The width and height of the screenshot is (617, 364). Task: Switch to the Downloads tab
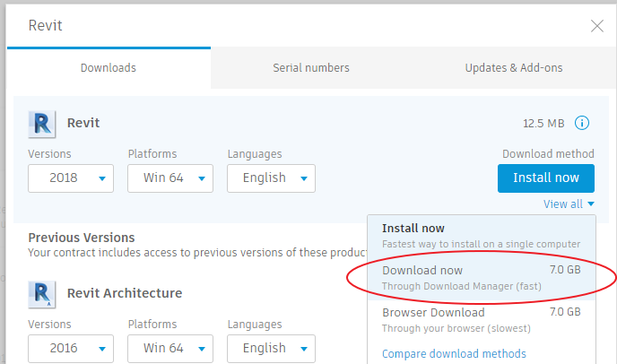(109, 67)
